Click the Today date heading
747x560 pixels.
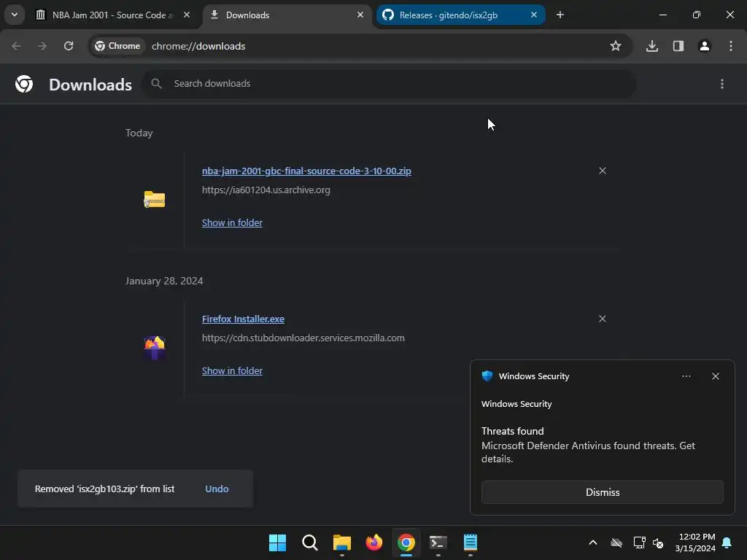[139, 133]
